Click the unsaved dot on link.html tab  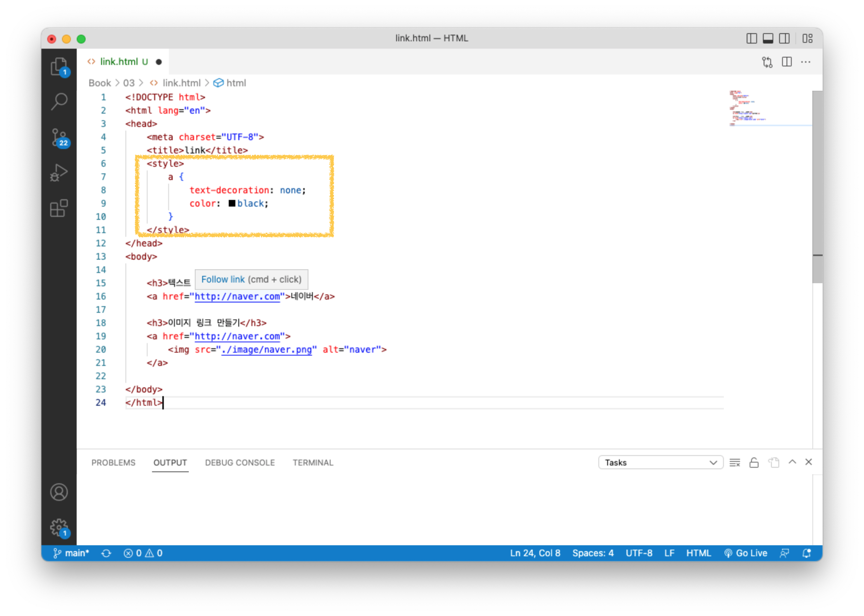[159, 62]
